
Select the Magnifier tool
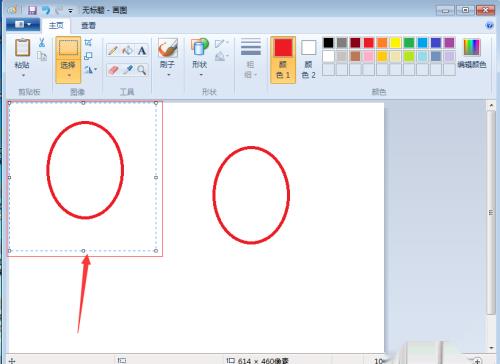click(x=142, y=70)
